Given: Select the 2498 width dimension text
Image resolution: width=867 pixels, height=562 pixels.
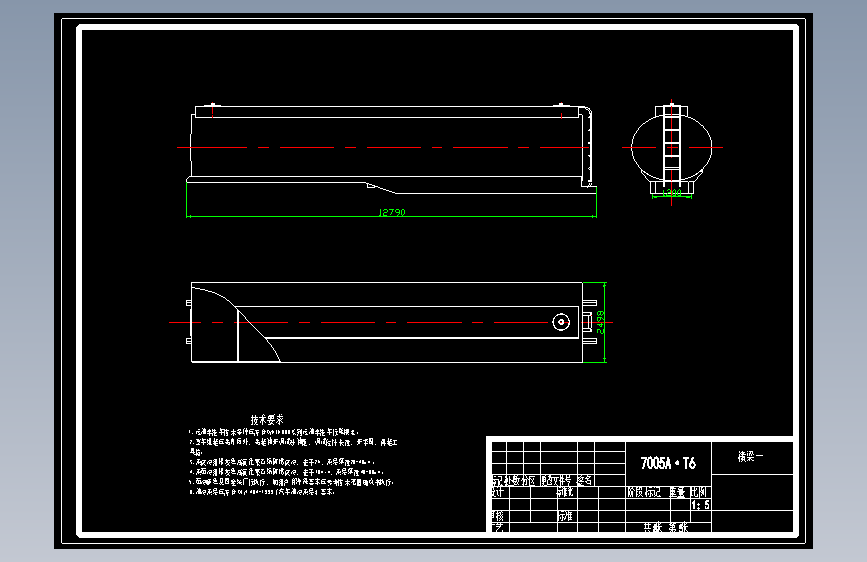Looking at the screenshot, I should click(x=600, y=322).
